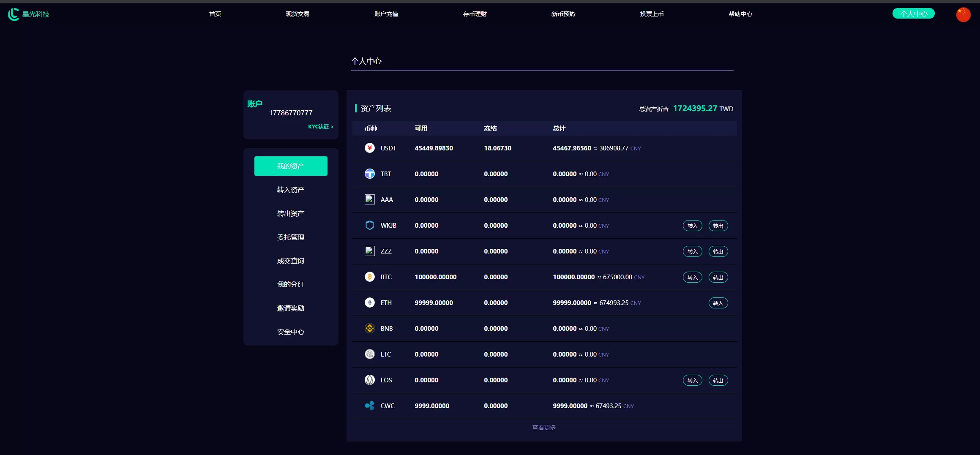Expand list with 查看更多

click(543, 428)
